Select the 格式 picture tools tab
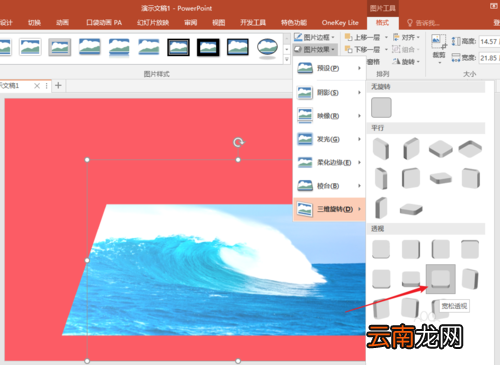Screen dimensions: 500x365 (382, 23)
